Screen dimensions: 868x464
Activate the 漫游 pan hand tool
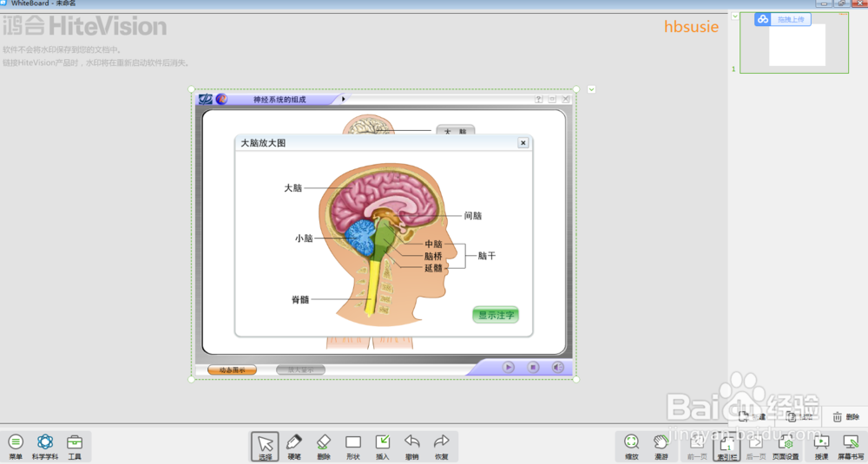pyautogui.click(x=661, y=447)
